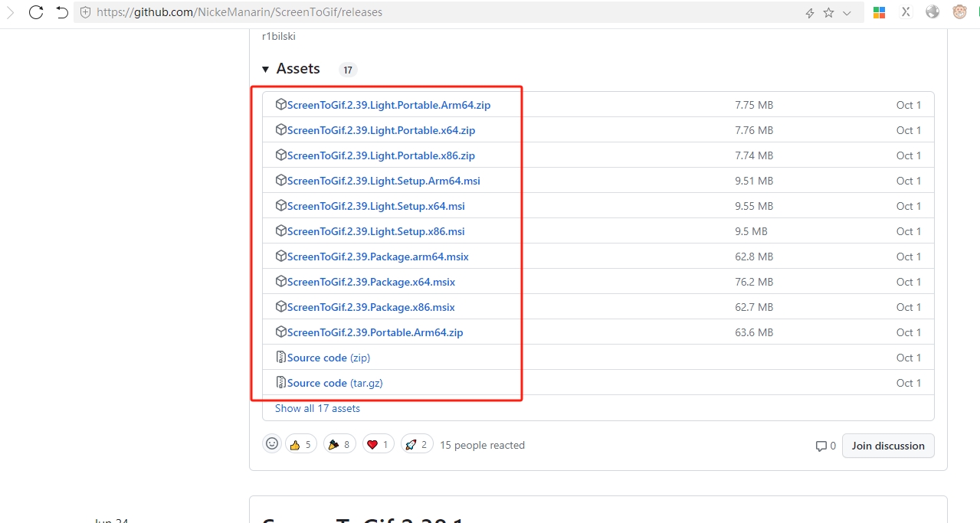
Task: Toggle the party popper reaction with 8
Action: click(x=339, y=444)
